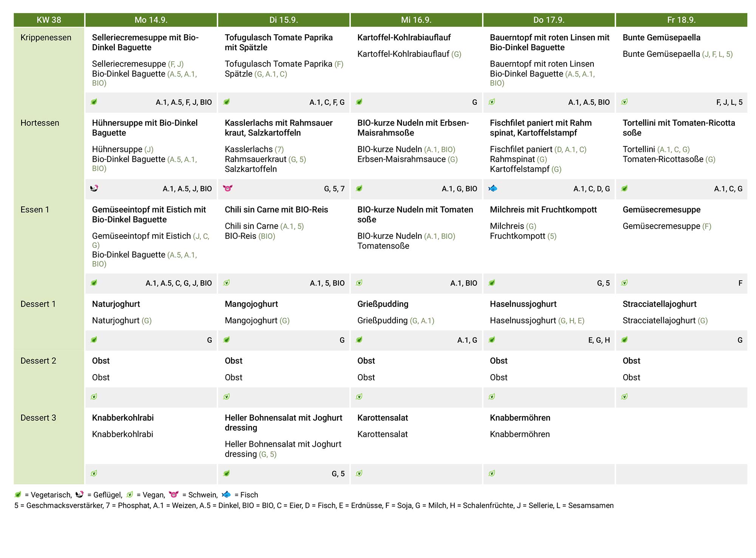Image resolution: width=756 pixels, height=558 pixels.
Task: Click the vegan icon under Chili sin Carne
Action: point(226,283)
